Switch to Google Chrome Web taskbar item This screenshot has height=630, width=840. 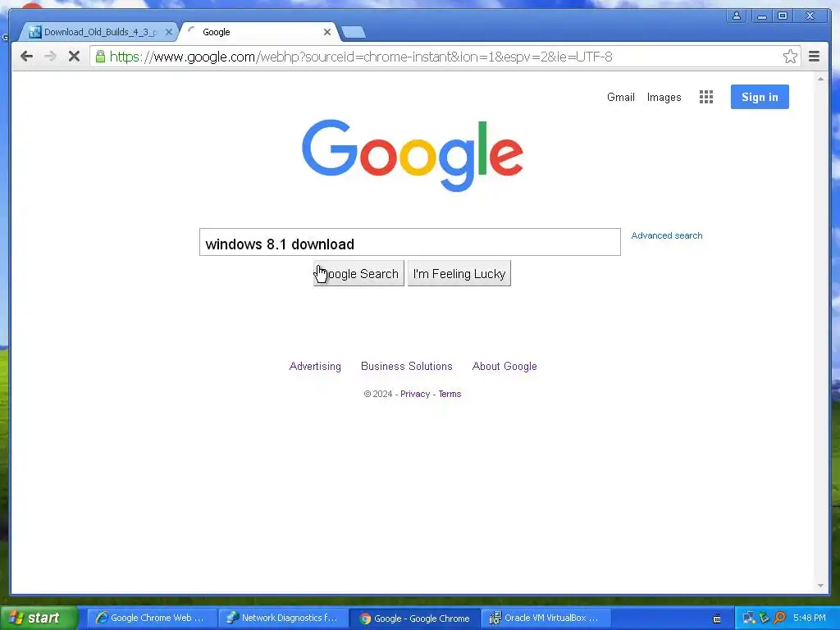coord(152,618)
